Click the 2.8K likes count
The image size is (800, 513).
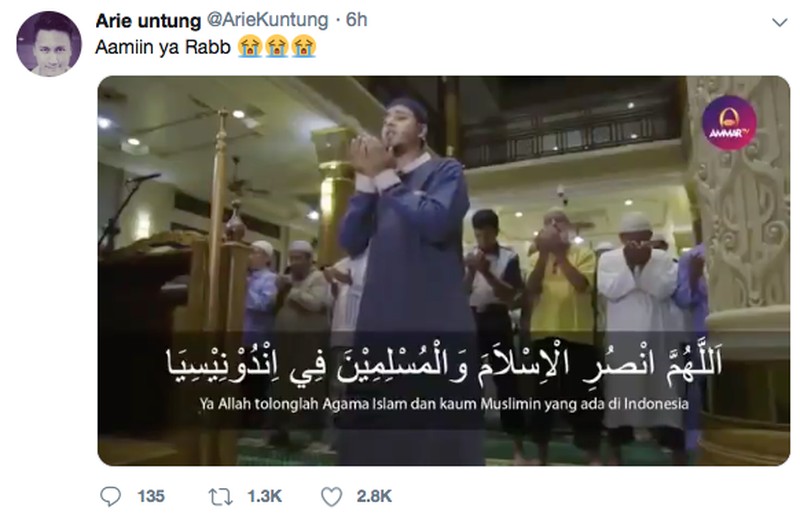click(374, 496)
